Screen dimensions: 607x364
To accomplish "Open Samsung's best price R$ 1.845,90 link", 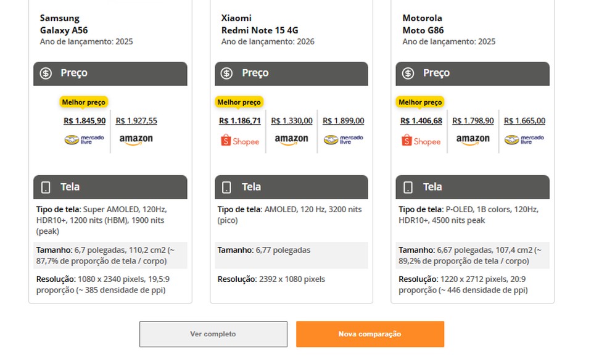I will [84, 120].
